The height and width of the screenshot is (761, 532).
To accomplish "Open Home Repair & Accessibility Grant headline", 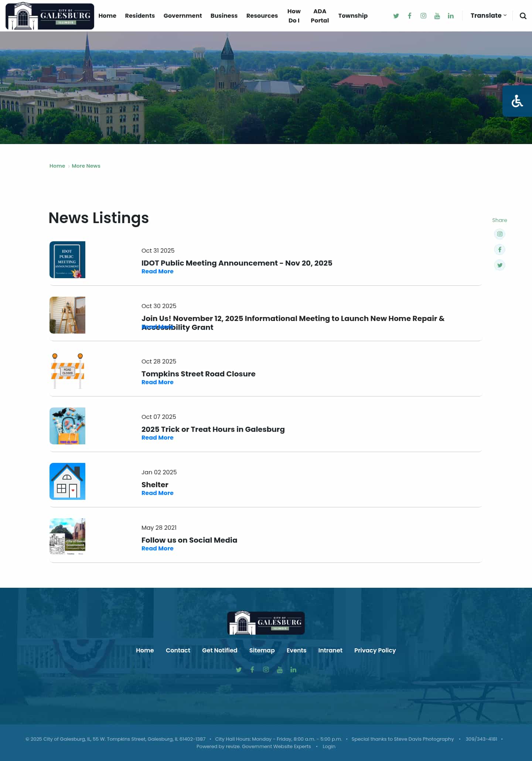I will point(293,323).
